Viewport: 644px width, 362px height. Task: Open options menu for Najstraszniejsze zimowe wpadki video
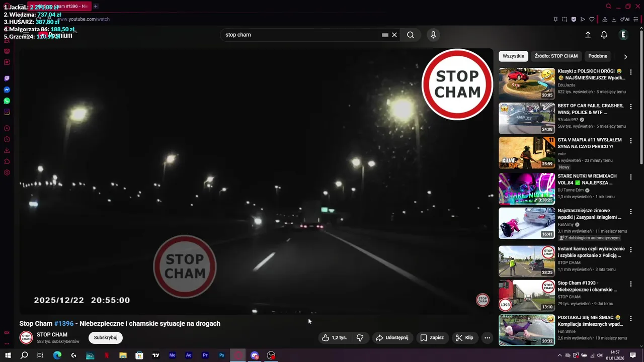tap(630, 212)
